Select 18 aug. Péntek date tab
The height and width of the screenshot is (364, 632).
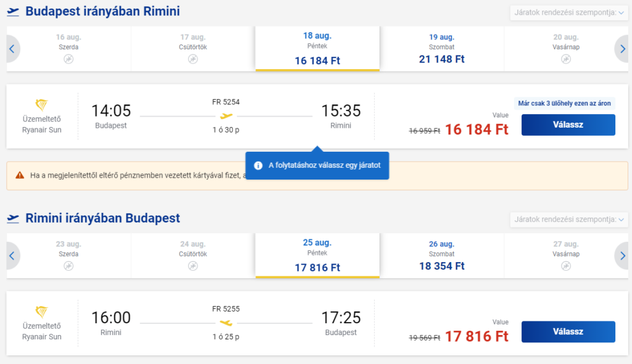tap(317, 49)
